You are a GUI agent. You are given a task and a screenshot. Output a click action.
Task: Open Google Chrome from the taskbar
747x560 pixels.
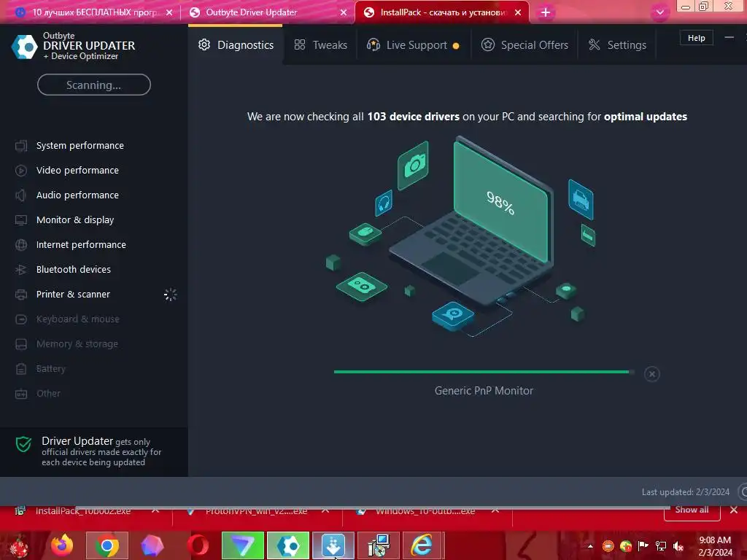pyautogui.click(x=107, y=545)
